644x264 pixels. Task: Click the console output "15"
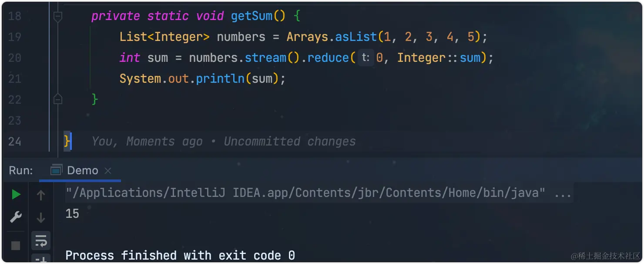(72, 214)
